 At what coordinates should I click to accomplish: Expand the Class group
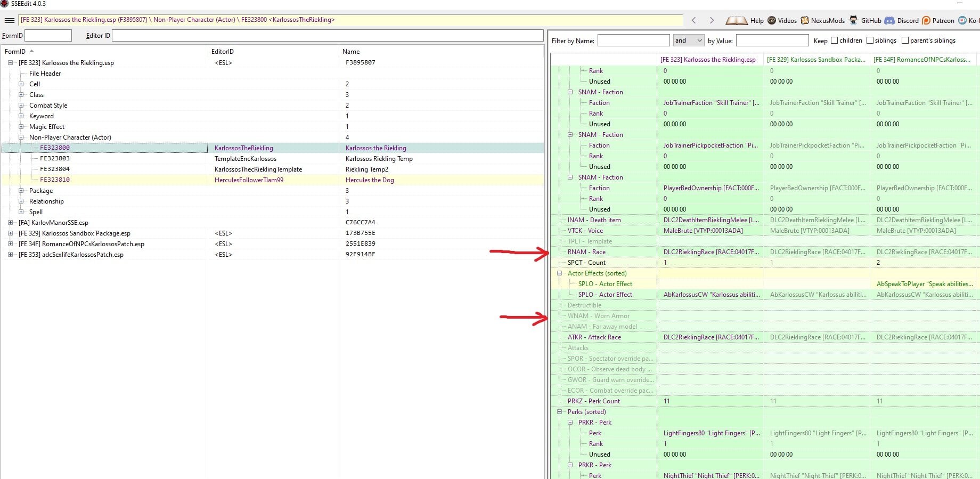click(x=21, y=95)
